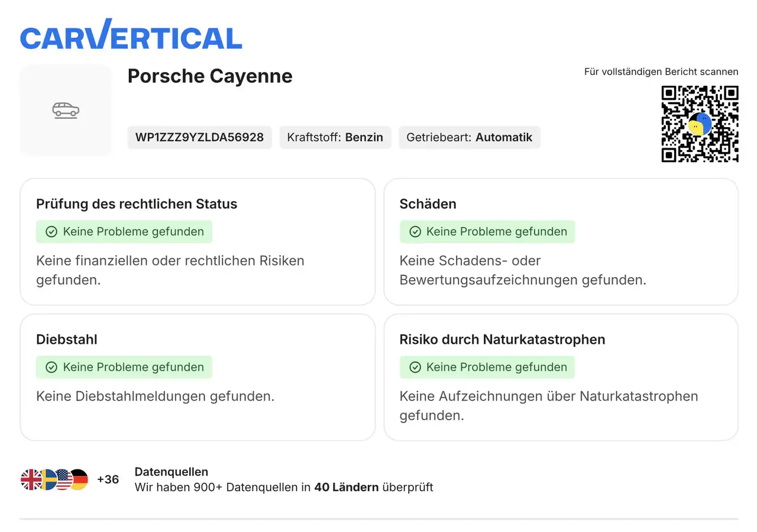Open the Schäden card heading
This screenshot has width=757, height=532.
[428, 204]
